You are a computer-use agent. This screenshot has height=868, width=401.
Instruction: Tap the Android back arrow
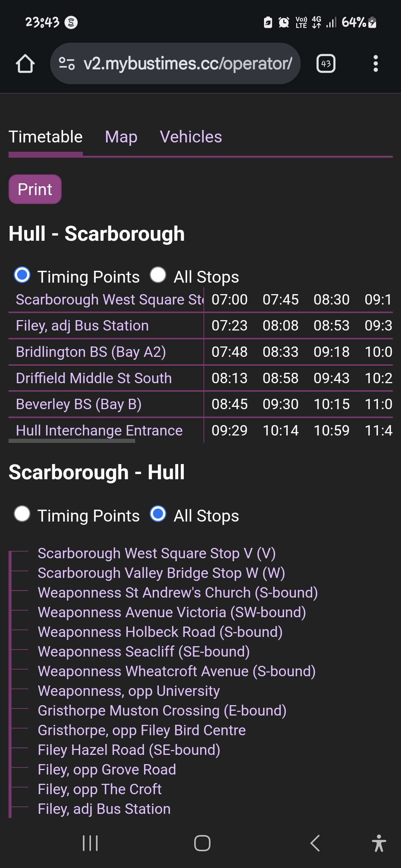click(315, 843)
